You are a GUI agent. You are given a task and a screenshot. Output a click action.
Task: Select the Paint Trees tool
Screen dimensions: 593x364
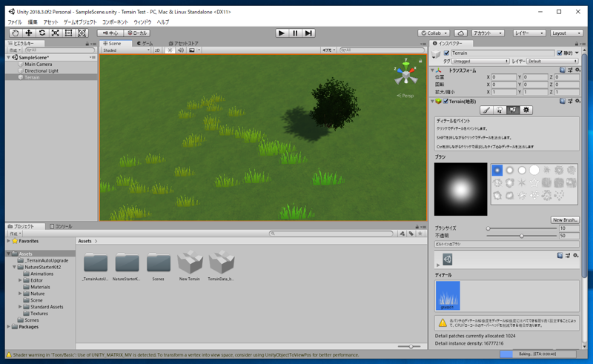click(500, 110)
